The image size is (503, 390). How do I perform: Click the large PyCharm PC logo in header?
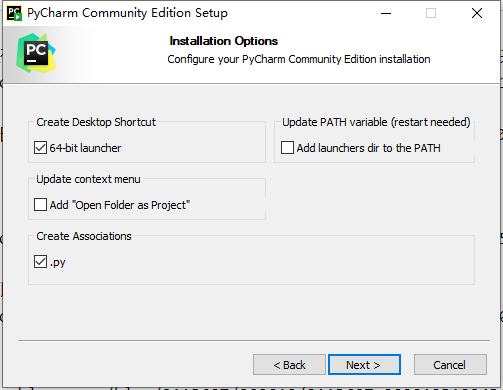[x=36, y=53]
